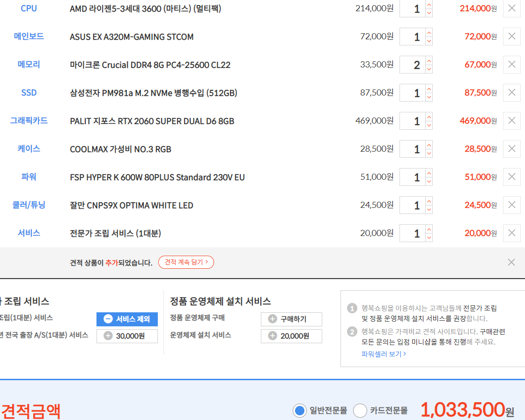Open the 파워셀러 보기 link

384,354
